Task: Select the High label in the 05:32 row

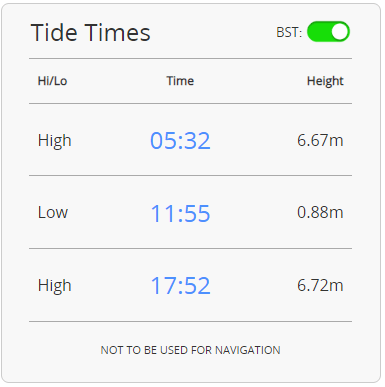Action: [x=55, y=141]
